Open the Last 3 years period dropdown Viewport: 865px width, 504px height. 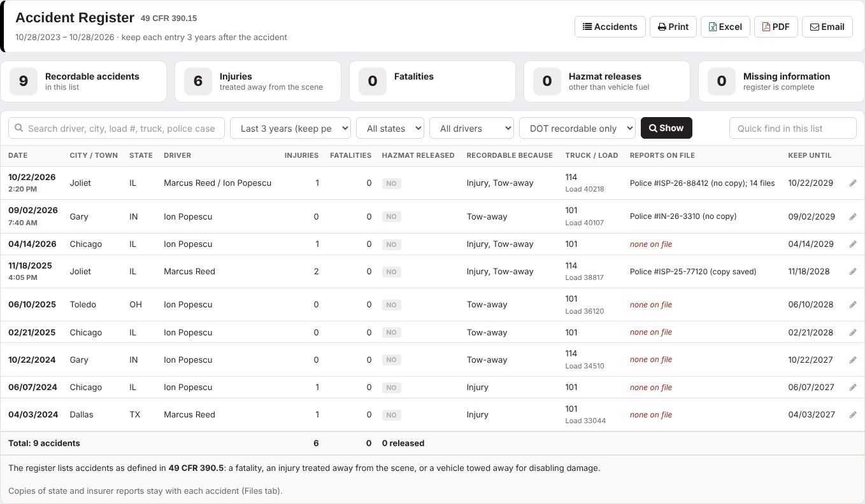coord(290,128)
